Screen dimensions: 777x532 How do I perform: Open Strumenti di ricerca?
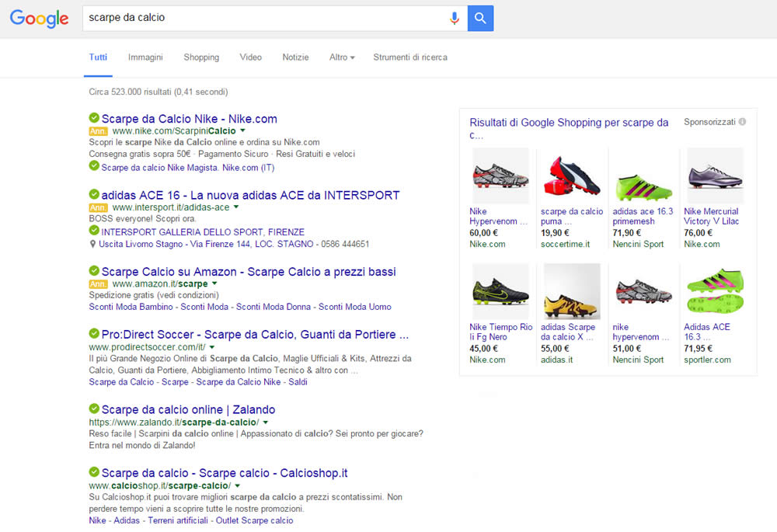coord(410,57)
